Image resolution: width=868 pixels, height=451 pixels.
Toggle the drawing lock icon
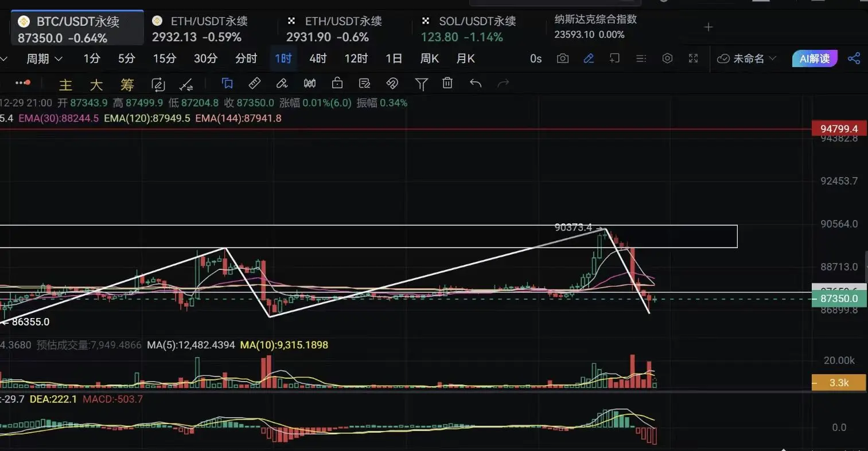tap(337, 84)
